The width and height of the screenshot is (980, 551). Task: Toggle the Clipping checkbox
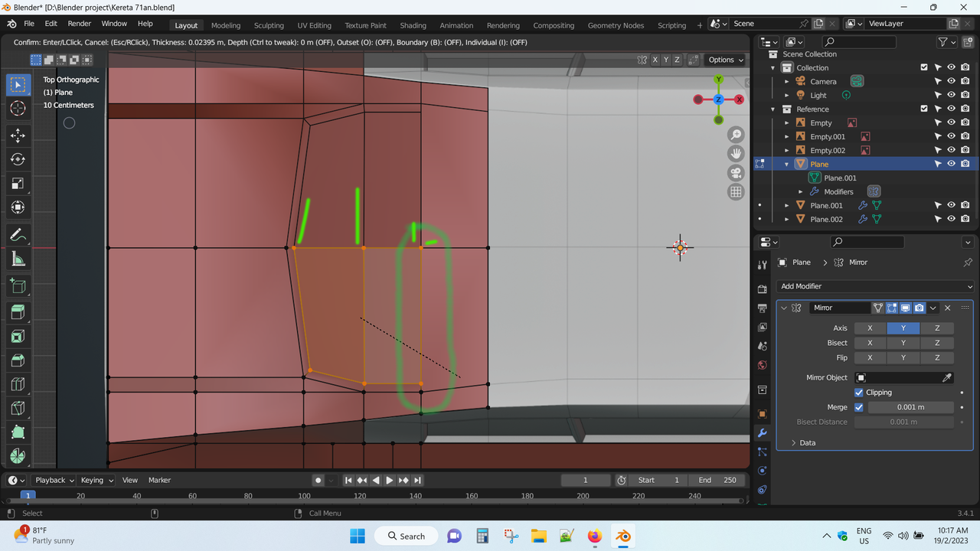[x=859, y=393]
